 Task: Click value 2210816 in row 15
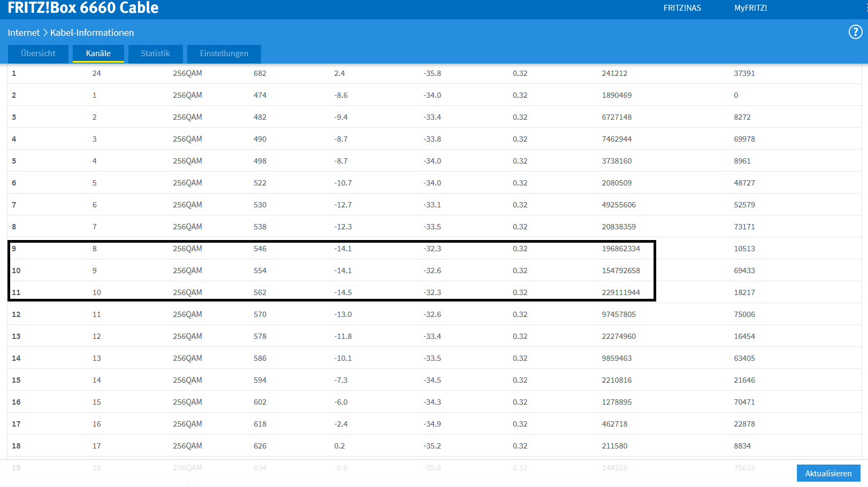pyautogui.click(x=617, y=380)
